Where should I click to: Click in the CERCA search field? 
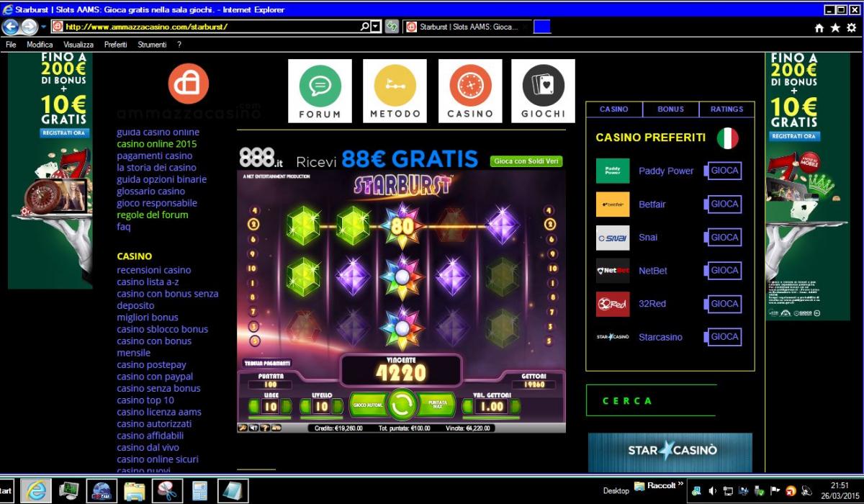click(x=651, y=400)
